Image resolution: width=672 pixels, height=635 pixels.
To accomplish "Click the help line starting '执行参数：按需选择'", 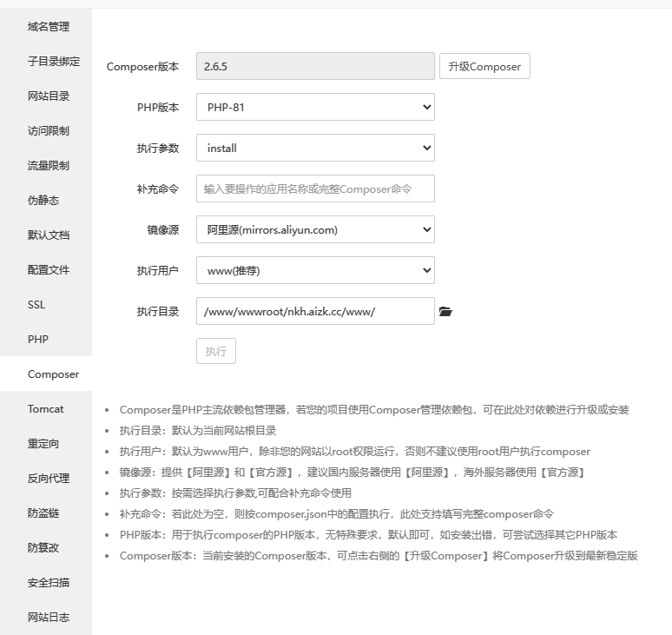I will pyautogui.click(x=235, y=493).
